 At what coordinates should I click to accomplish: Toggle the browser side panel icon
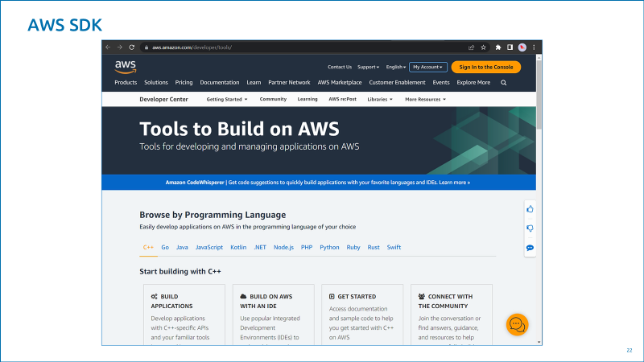pos(510,47)
